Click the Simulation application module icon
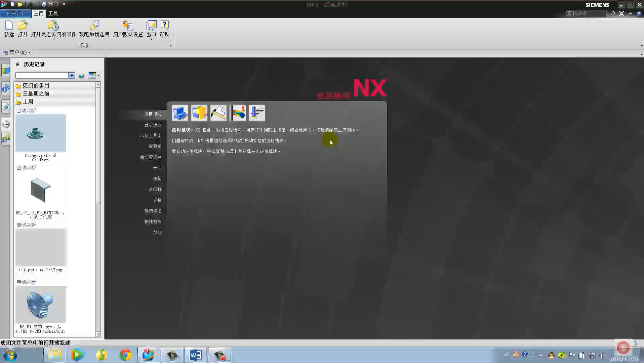The image size is (644, 363). click(238, 113)
